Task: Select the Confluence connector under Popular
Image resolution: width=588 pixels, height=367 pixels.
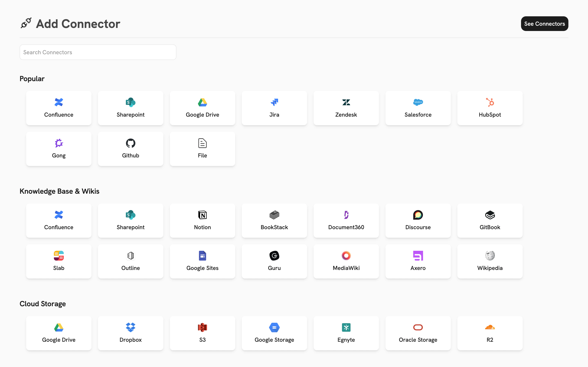Action: coord(59,108)
